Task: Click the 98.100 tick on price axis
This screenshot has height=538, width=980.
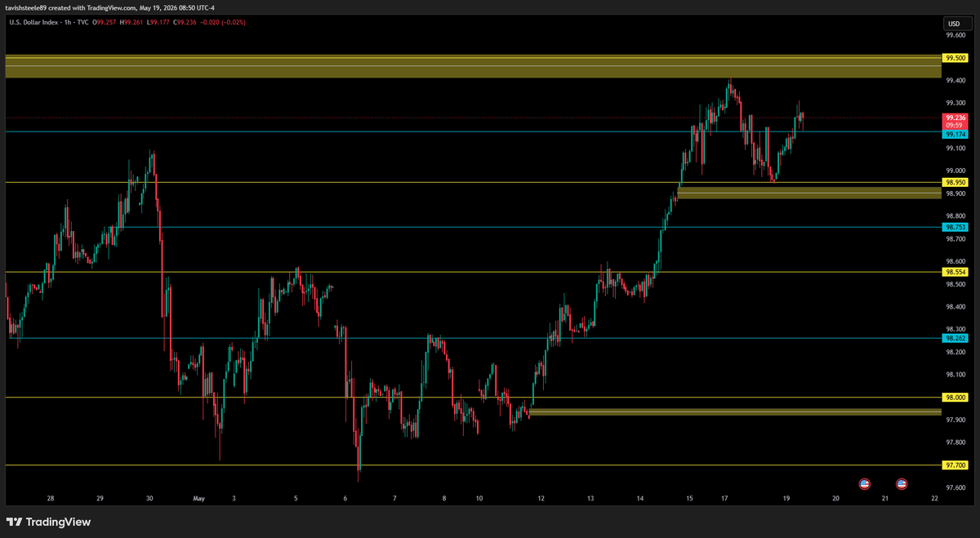Action: click(x=954, y=375)
